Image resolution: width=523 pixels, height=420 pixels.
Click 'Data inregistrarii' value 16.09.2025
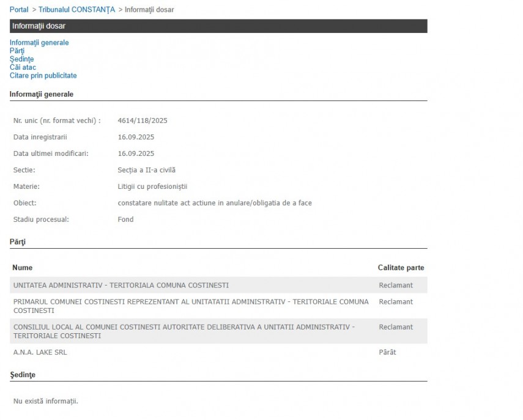point(136,137)
